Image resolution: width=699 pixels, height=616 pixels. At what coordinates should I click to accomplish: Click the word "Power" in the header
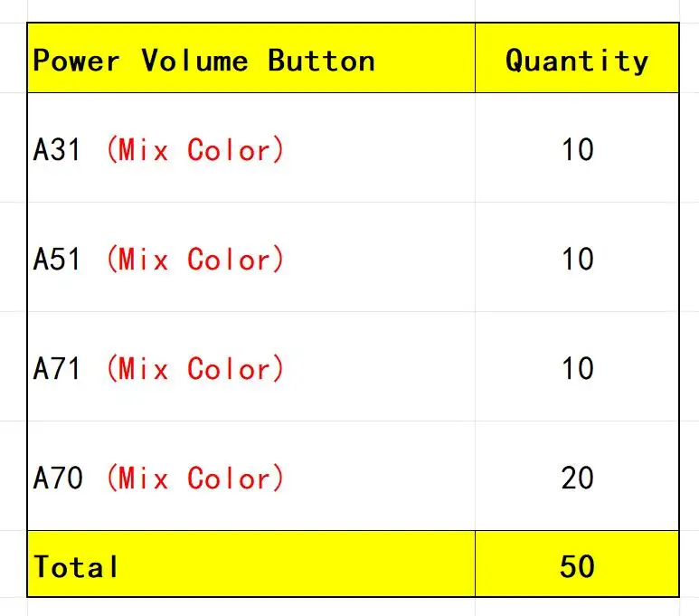click(76, 62)
